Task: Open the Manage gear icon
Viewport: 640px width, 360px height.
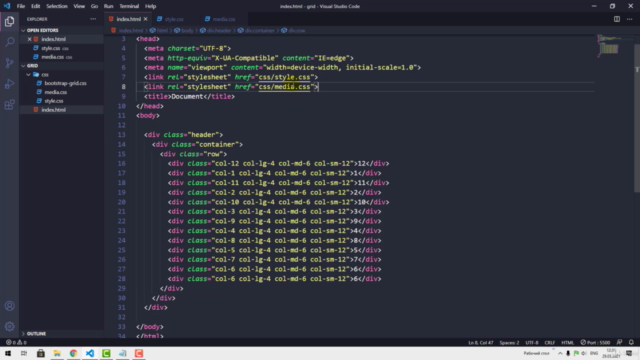Action: pos(9,326)
